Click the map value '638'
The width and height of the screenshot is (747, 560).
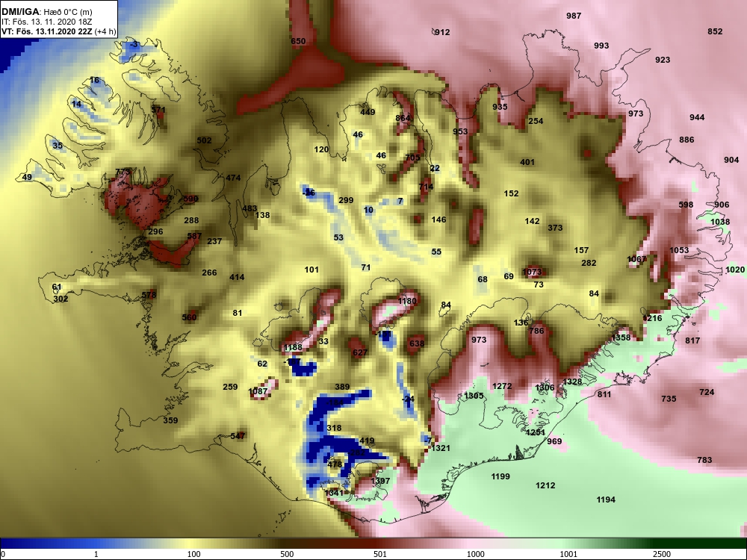pyautogui.click(x=416, y=343)
